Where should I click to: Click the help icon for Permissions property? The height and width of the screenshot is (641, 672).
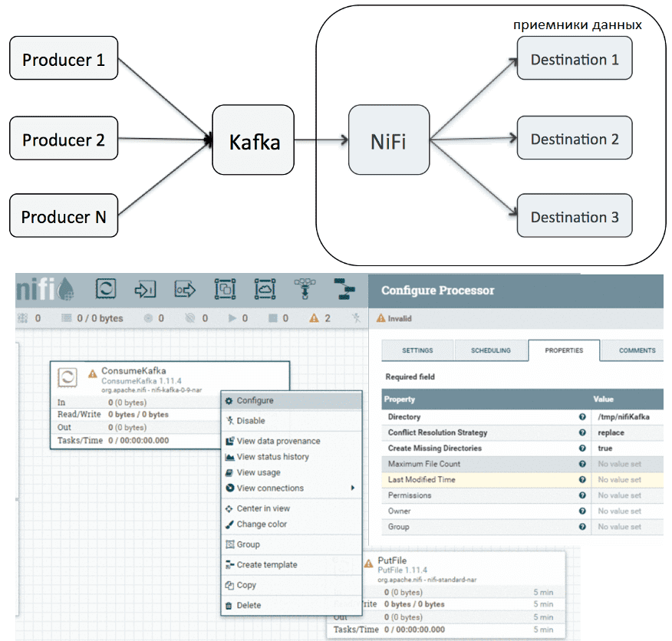(582, 495)
